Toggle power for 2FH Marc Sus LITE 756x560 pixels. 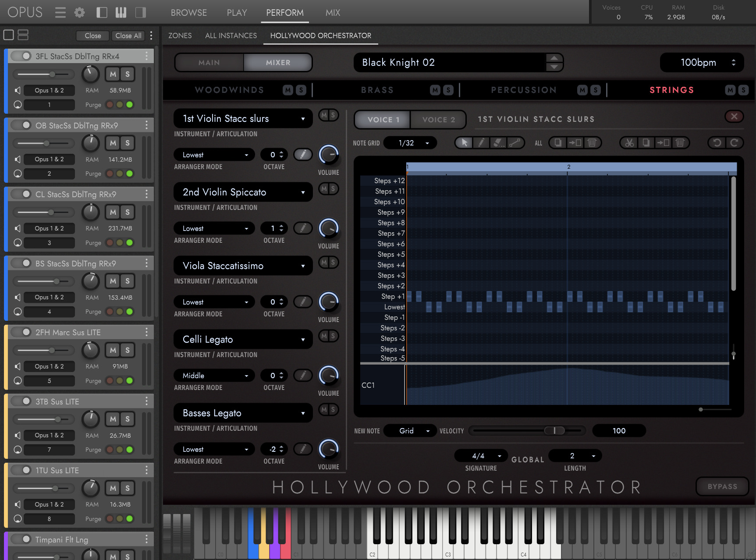(21, 332)
